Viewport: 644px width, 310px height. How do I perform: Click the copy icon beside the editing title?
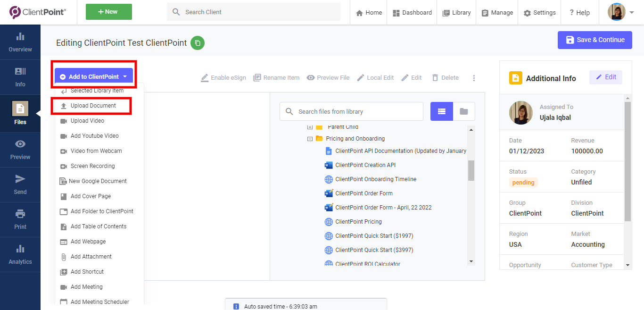pos(198,43)
